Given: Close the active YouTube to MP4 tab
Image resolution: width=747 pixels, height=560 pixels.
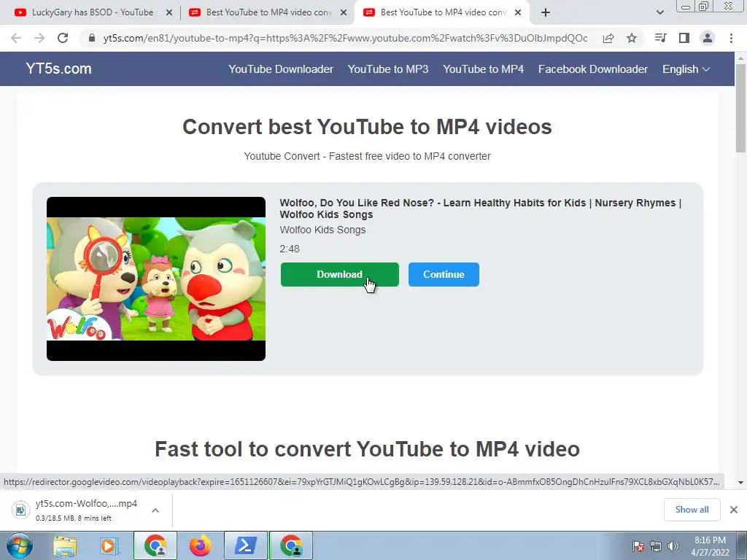Looking at the screenshot, I should (518, 13).
